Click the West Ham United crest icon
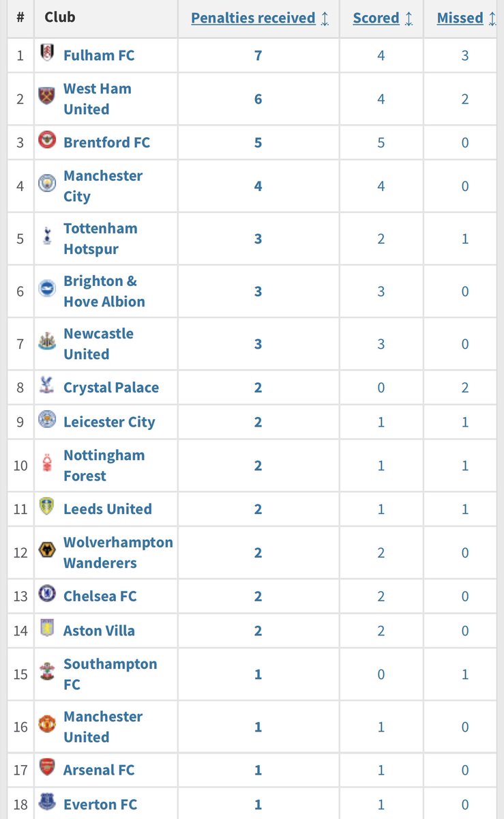Image resolution: width=504 pixels, height=819 pixels. click(x=47, y=96)
